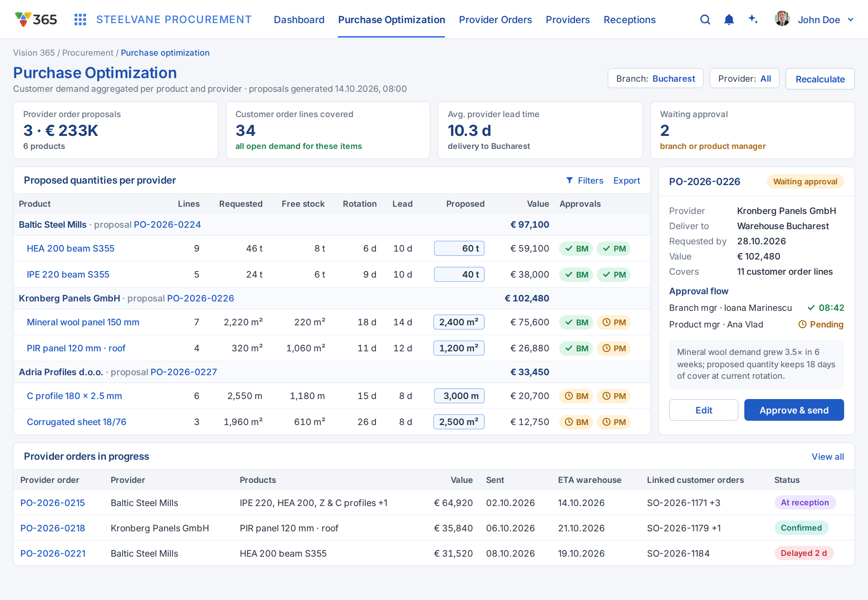This screenshot has height=600, width=868.
Task: Click the PM approved badge for IPE 220 beam
Action: 614,274
